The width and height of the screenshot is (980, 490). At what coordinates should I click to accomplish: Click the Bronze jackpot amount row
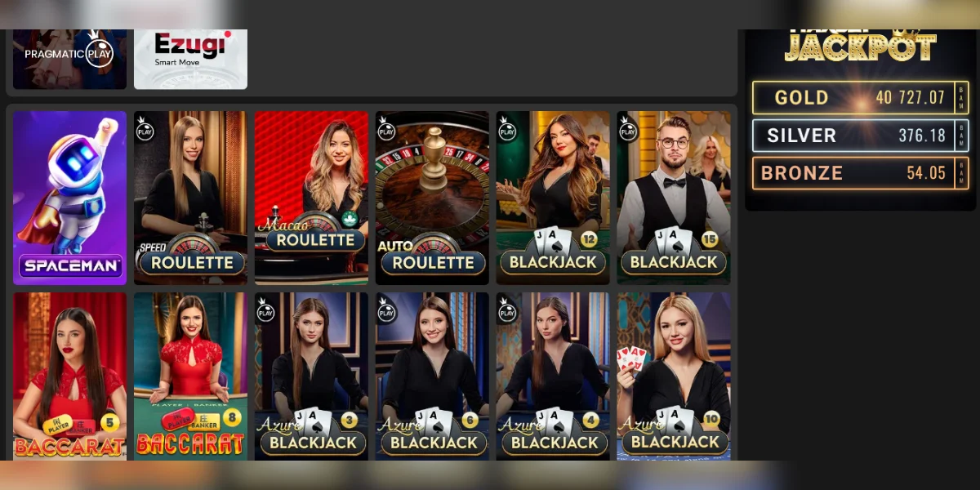tap(860, 173)
